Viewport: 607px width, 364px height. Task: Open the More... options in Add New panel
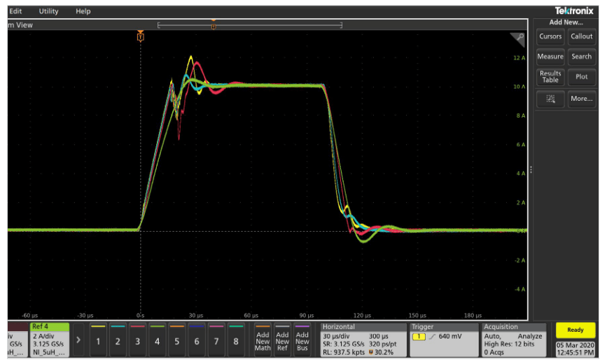pos(582,99)
